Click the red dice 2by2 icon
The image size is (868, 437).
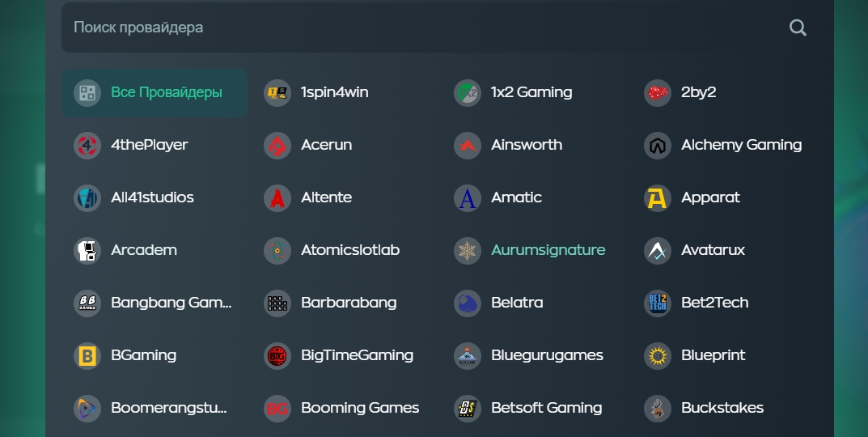coord(658,92)
